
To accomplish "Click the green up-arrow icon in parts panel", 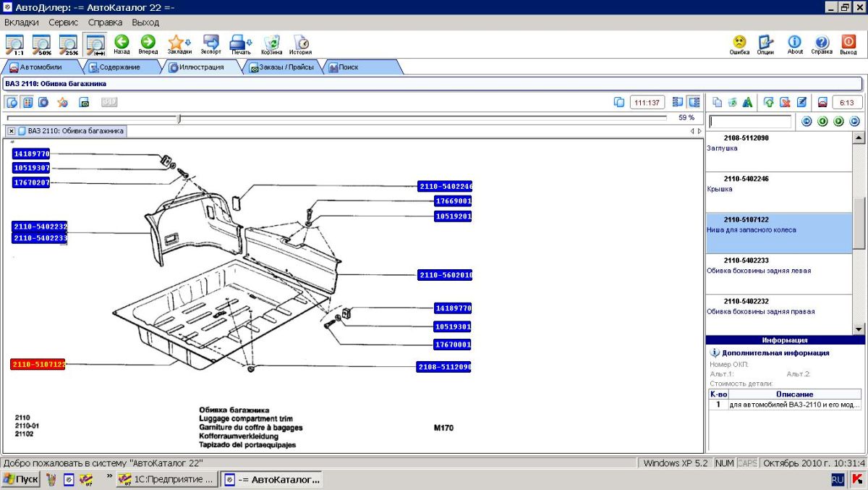I will 769,102.
